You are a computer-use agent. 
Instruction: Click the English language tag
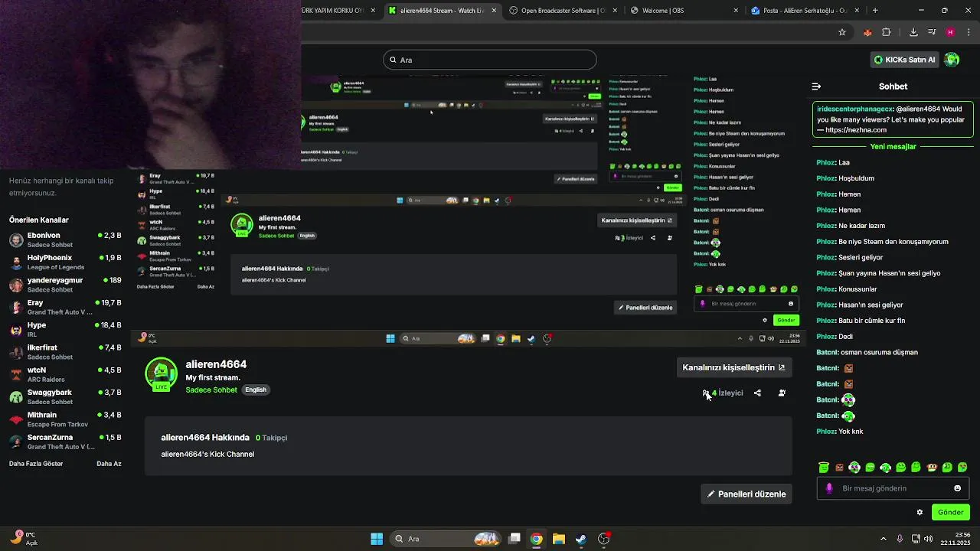pos(256,390)
